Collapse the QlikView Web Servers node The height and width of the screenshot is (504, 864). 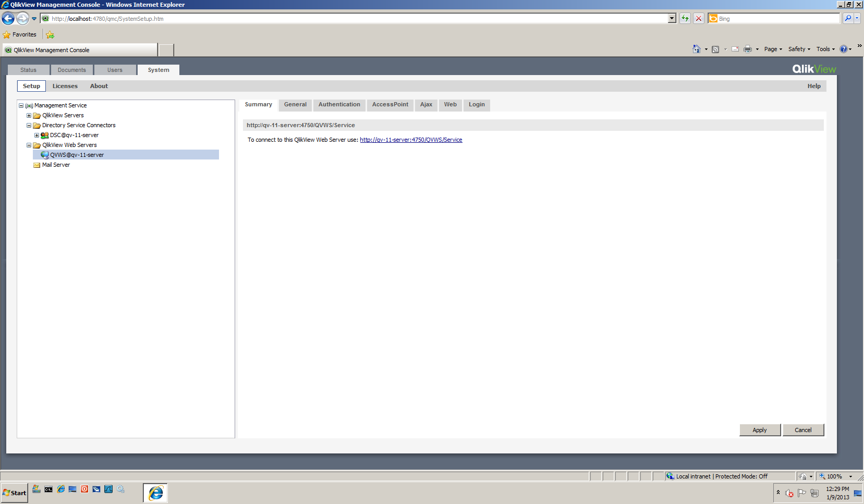(x=29, y=145)
